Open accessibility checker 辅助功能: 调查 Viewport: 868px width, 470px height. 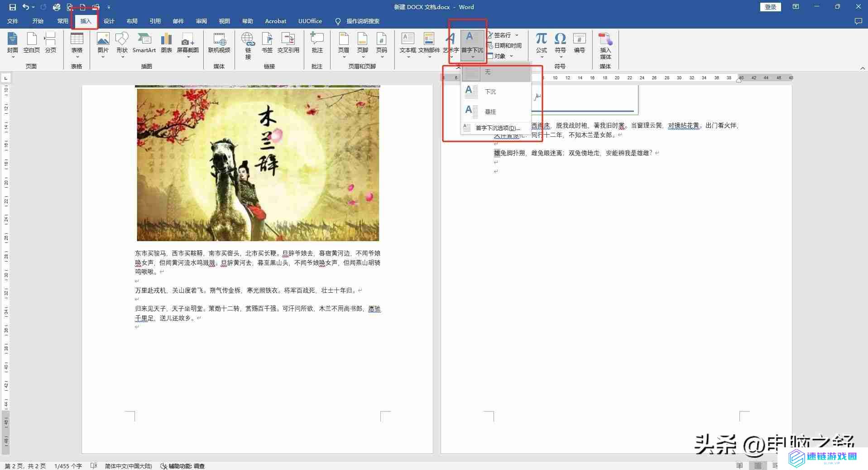[182, 466]
